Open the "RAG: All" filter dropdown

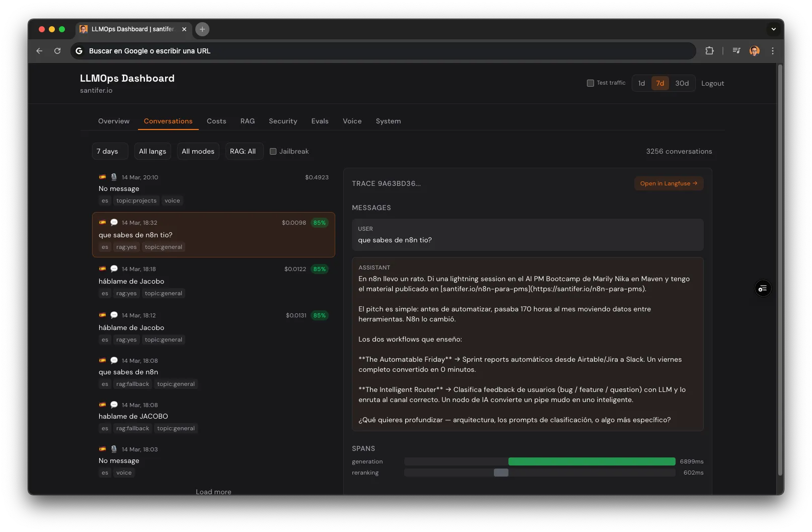pyautogui.click(x=244, y=151)
